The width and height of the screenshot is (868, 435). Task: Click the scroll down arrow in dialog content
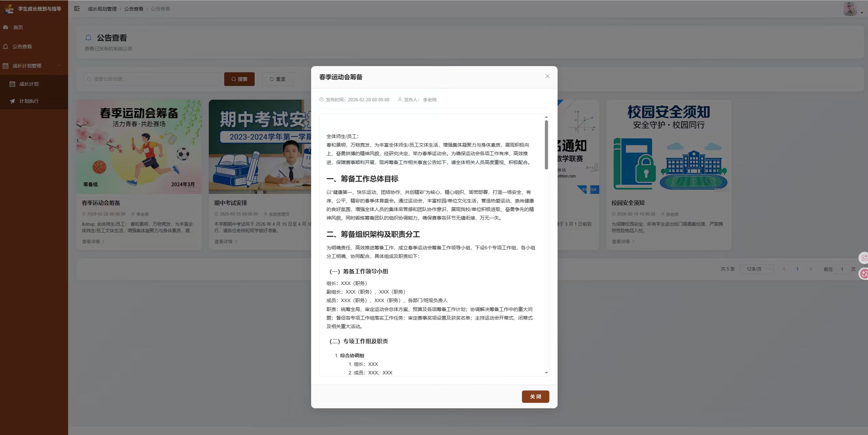546,373
